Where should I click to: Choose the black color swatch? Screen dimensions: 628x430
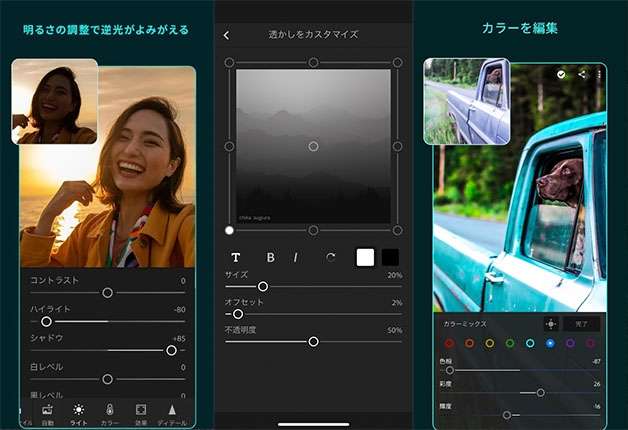390,257
